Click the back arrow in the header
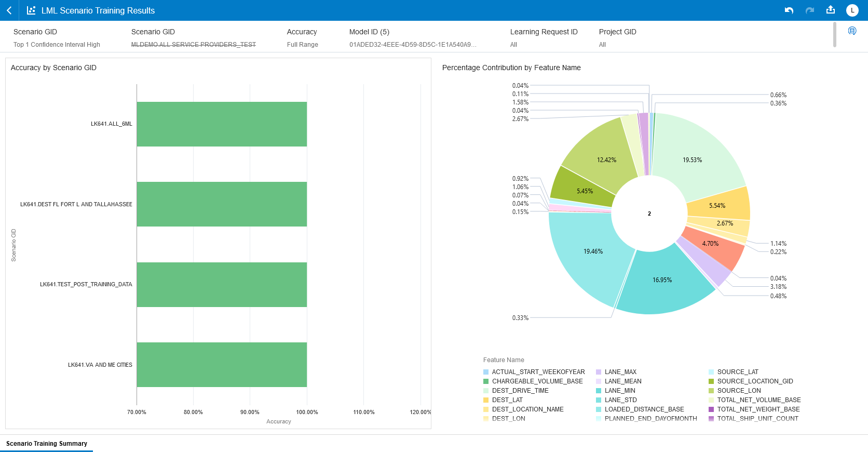 pos(9,10)
